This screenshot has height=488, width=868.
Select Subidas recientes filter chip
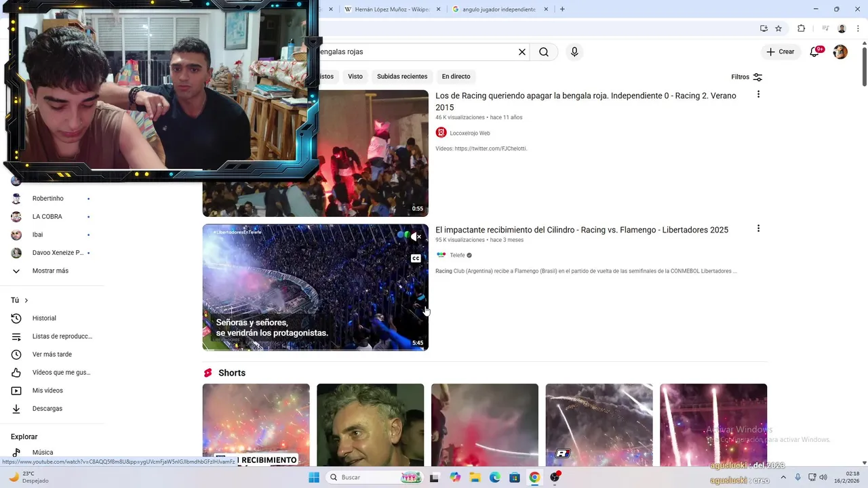tap(402, 77)
